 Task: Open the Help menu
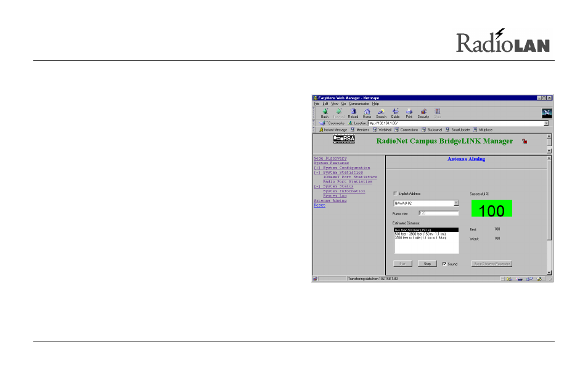pyautogui.click(x=375, y=104)
